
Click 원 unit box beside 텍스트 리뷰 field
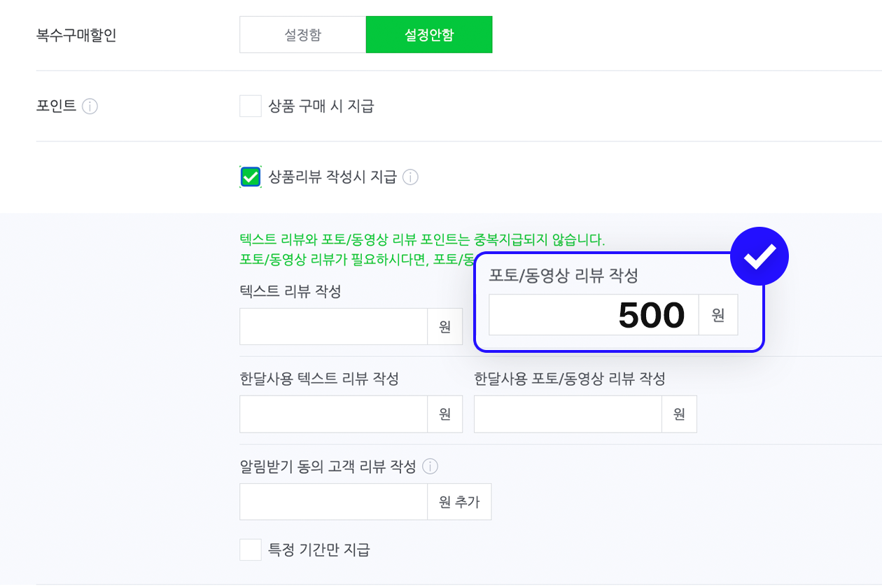click(444, 327)
